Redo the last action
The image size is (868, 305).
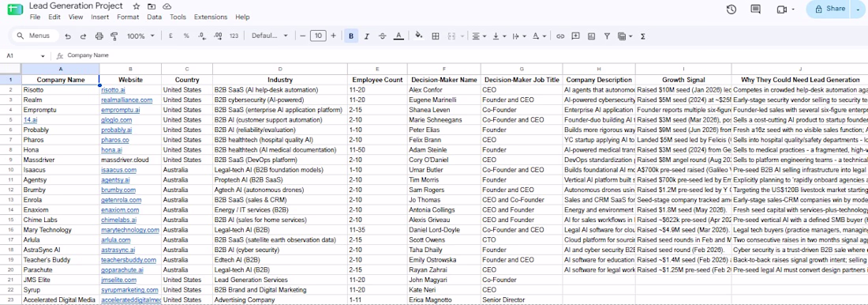coord(83,36)
